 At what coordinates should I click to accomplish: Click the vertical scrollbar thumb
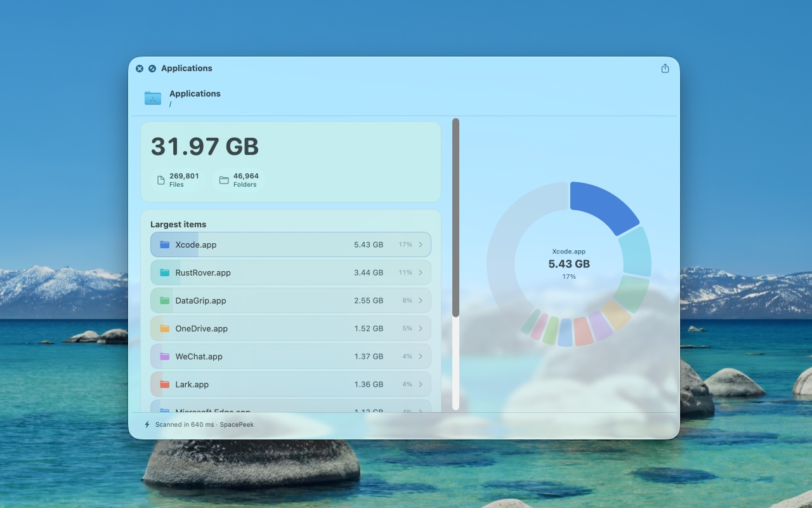[x=455, y=217]
